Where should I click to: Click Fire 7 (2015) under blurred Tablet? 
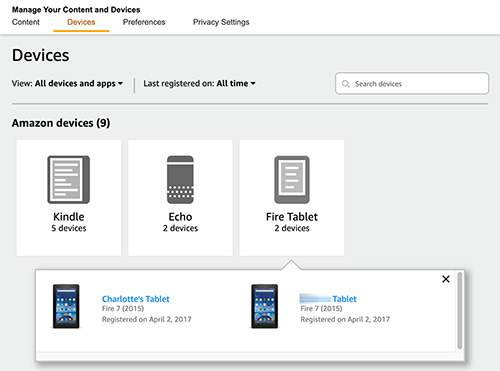[321, 309]
